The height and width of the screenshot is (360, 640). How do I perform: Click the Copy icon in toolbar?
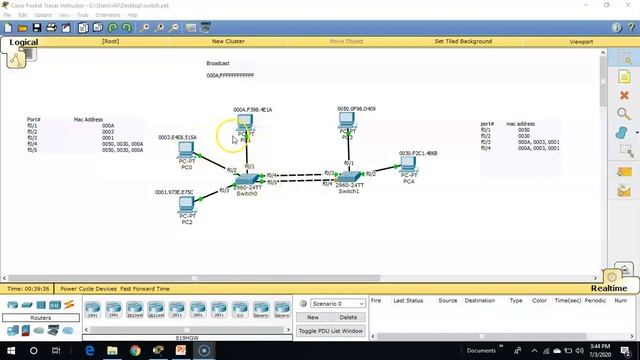point(83,28)
